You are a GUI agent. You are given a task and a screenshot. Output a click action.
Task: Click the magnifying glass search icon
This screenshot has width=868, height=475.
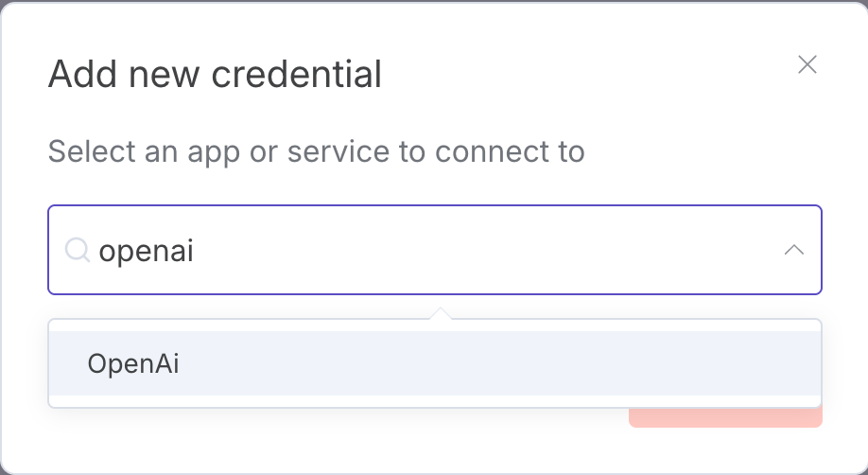[76, 250]
